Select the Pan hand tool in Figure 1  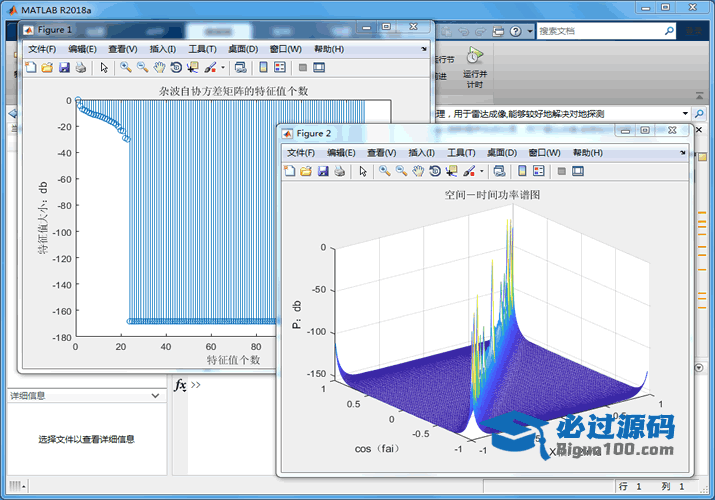(159, 67)
